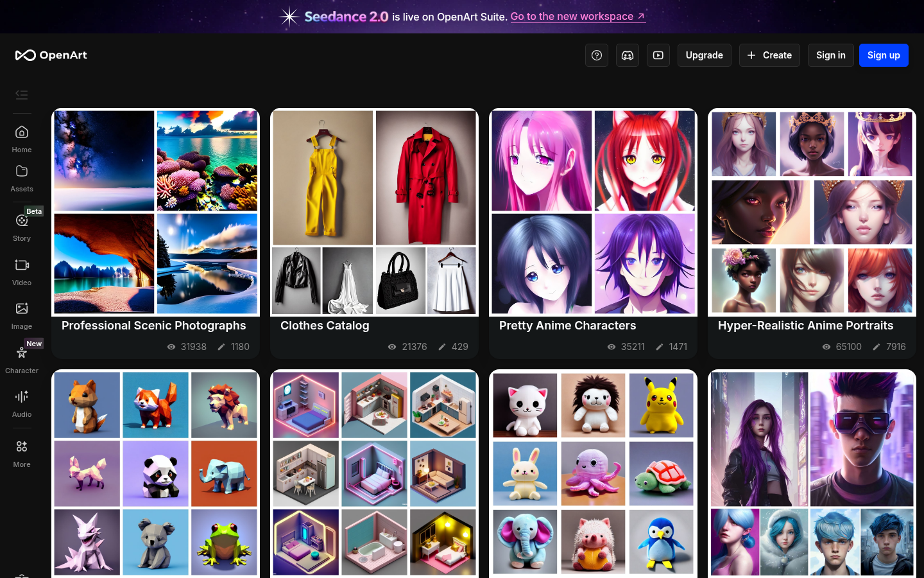Open Assets in sidebar
The image size is (924, 578).
click(x=22, y=178)
